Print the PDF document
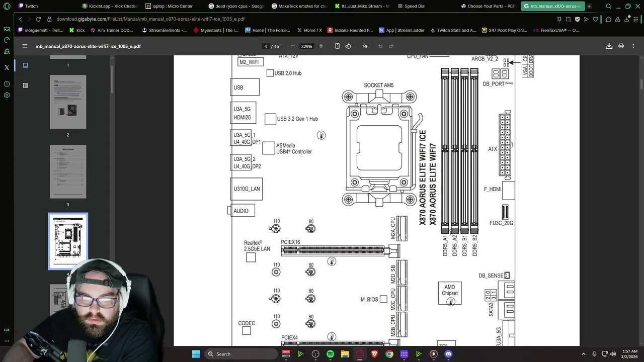Screen dimensions: 644x362 coord(621,46)
